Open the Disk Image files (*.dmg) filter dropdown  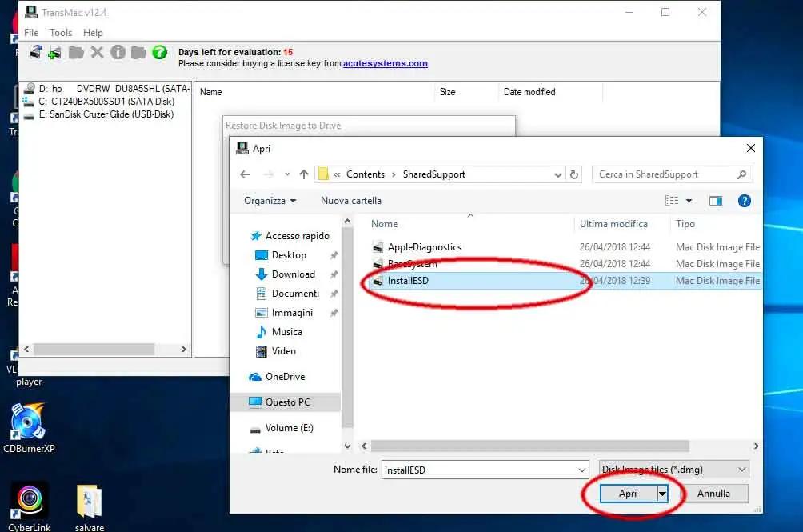point(742,470)
